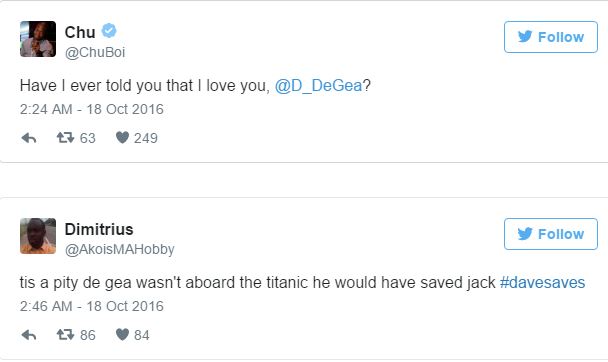Open Dimitrius's profile picture
The height and width of the screenshot is (362, 608).
38,236
